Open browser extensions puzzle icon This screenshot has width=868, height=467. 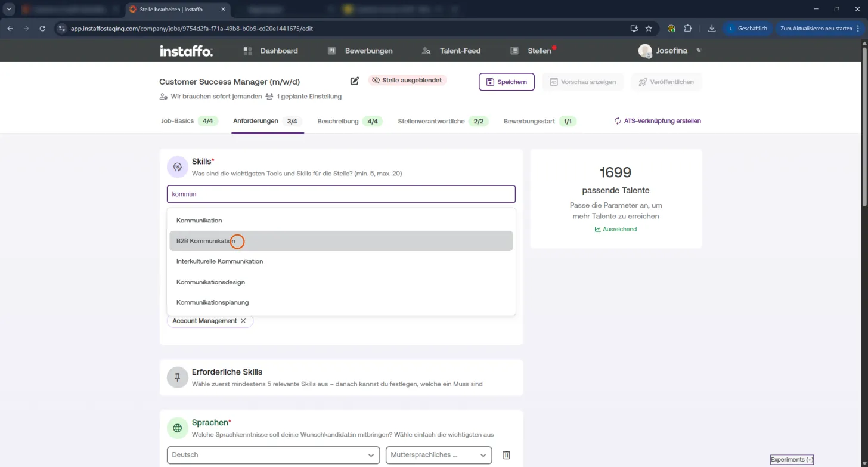coord(687,29)
